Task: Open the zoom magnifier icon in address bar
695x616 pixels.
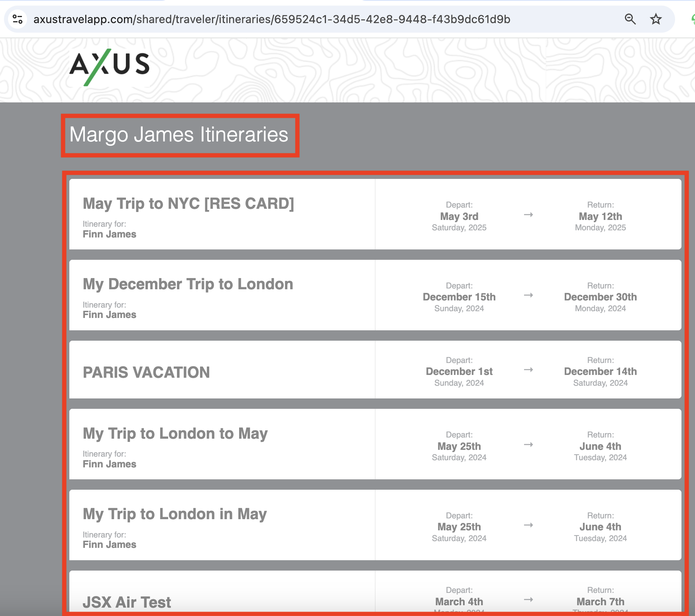Action: click(x=630, y=19)
